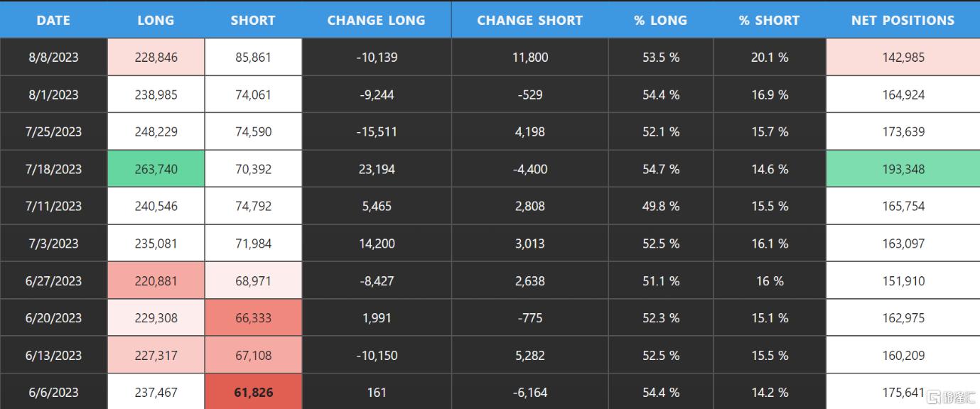Click the SHORT column header
The height and width of the screenshot is (409, 980).
(x=253, y=20)
